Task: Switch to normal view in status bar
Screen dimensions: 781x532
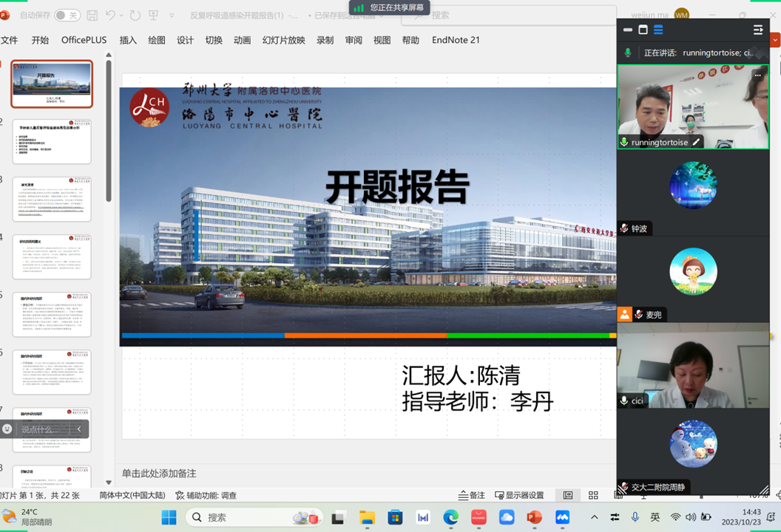Action: (568, 495)
